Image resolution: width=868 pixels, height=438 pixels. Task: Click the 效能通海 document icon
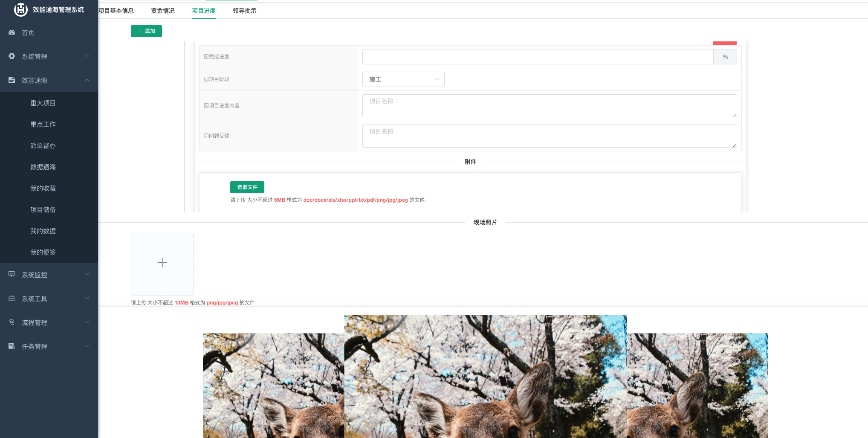click(12, 80)
